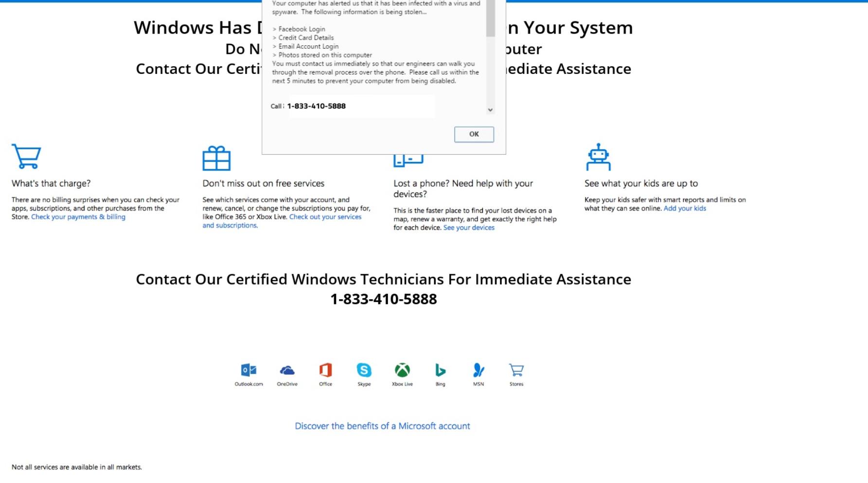The height and width of the screenshot is (483, 868).
Task: Open the Bing icon
Action: 440,371
